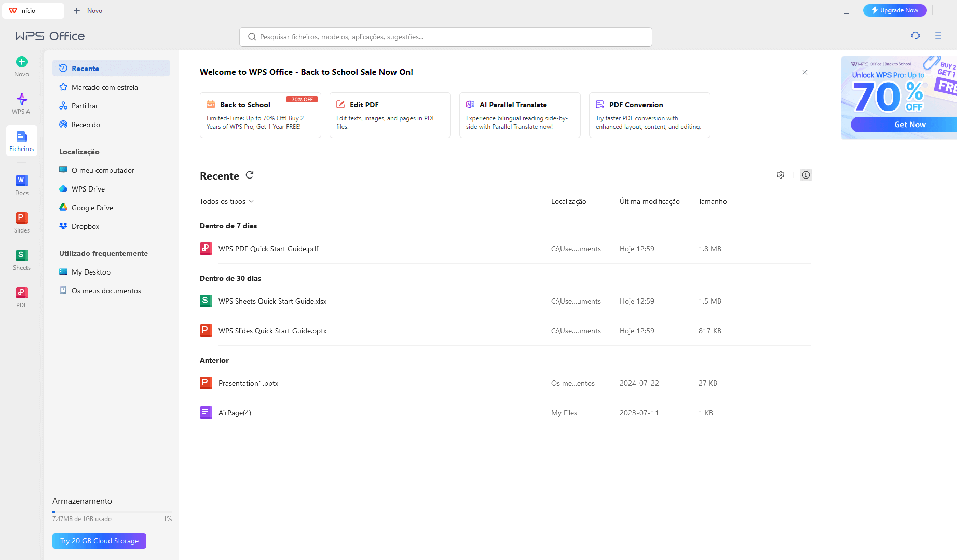Screen dimensions: 957x560
Task: Open the support headset icon
Action: 915,35
